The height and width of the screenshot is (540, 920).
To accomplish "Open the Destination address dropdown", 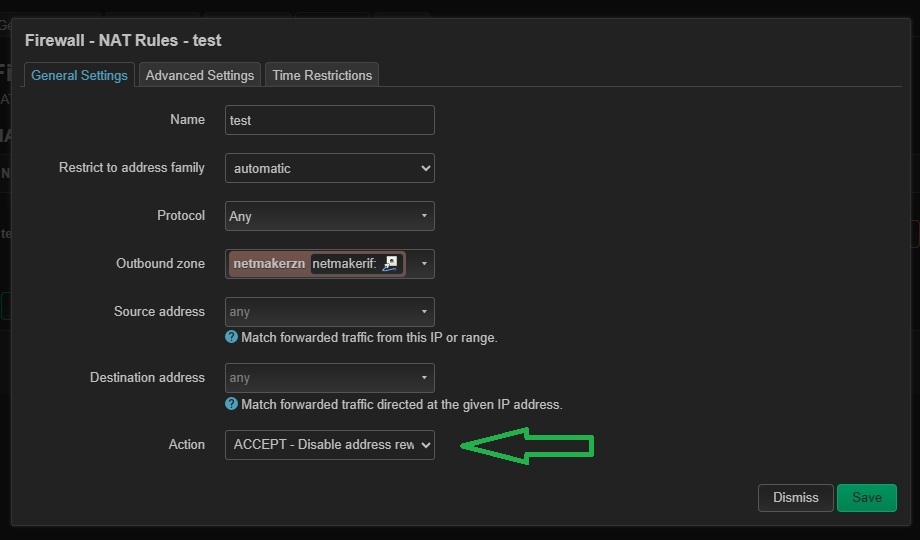I will (330, 378).
